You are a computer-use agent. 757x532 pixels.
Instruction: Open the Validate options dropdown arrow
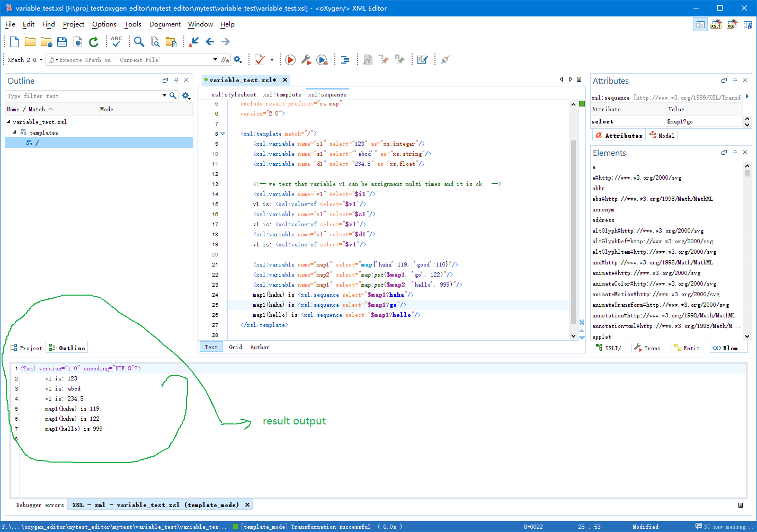272,60
